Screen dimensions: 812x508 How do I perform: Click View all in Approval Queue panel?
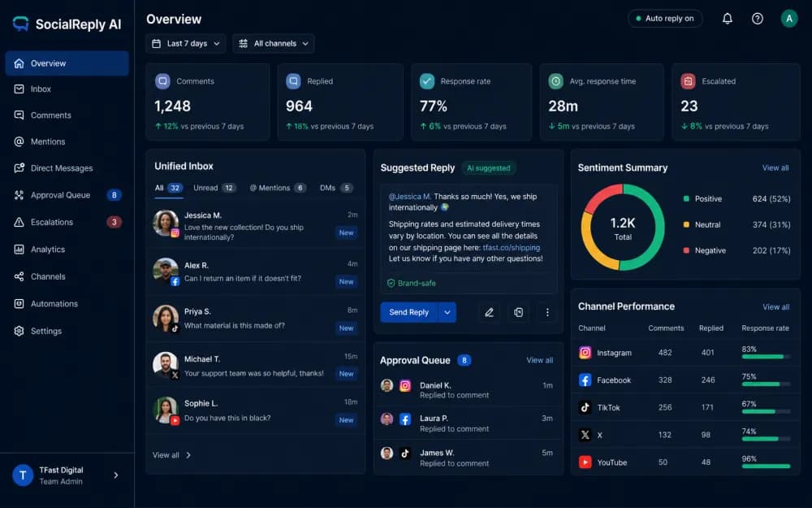540,360
